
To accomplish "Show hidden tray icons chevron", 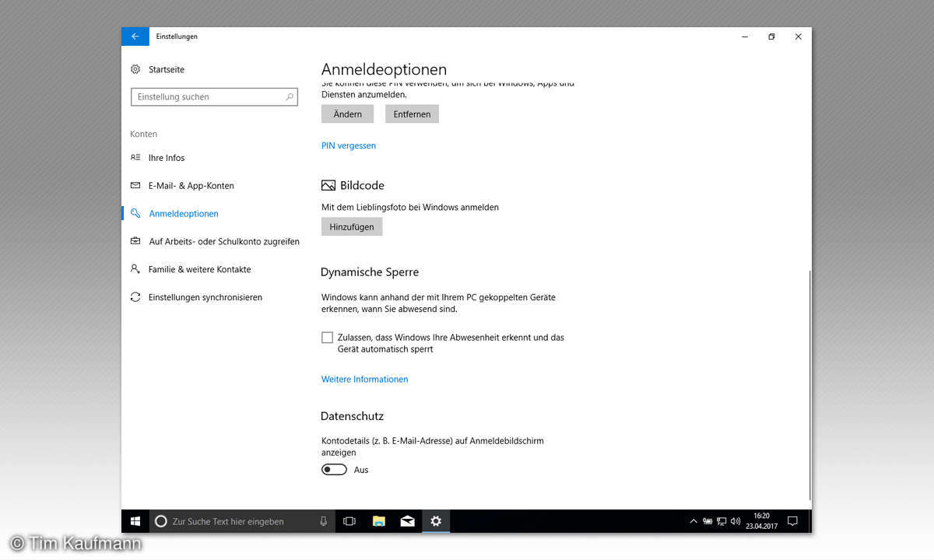I will (x=693, y=521).
